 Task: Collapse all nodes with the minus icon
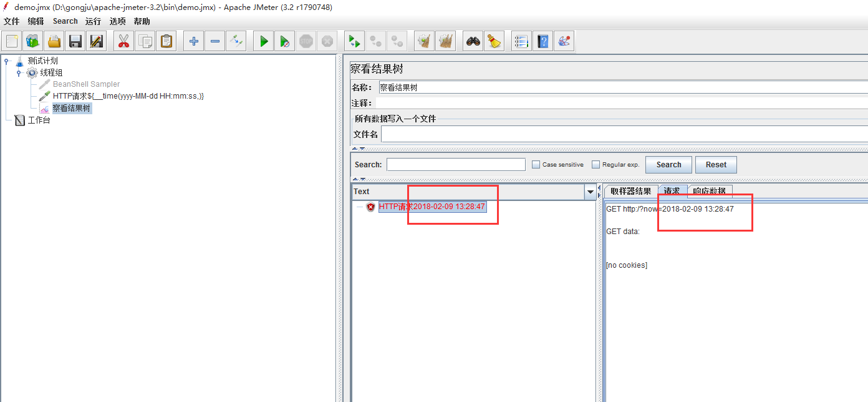click(215, 41)
